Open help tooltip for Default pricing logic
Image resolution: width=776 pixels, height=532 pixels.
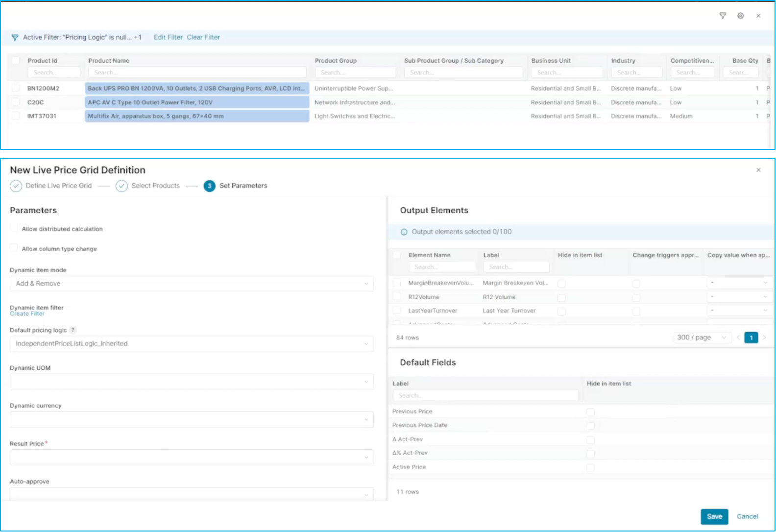[73, 330]
